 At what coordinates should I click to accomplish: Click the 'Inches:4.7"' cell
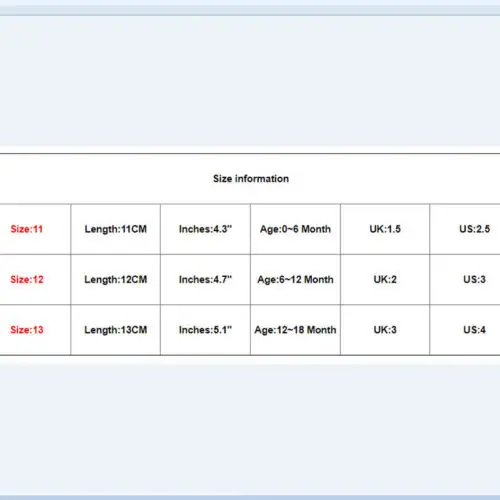click(205, 279)
